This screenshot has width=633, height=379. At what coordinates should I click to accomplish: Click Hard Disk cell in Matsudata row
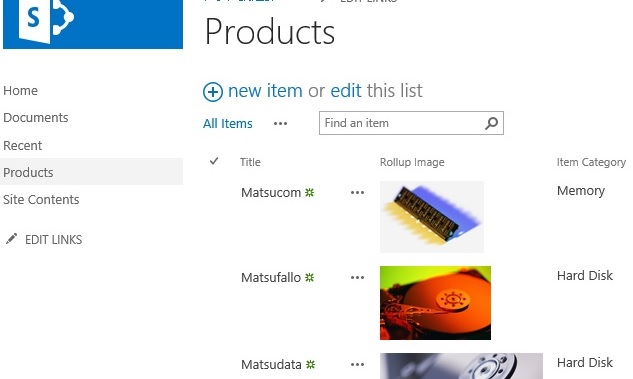click(x=585, y=362)
